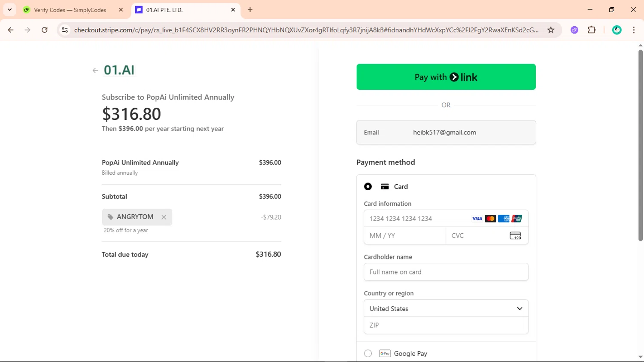Screen dimensions: 644x362
Task: Open the United States country dropdown
Action: tap(446, 308)
